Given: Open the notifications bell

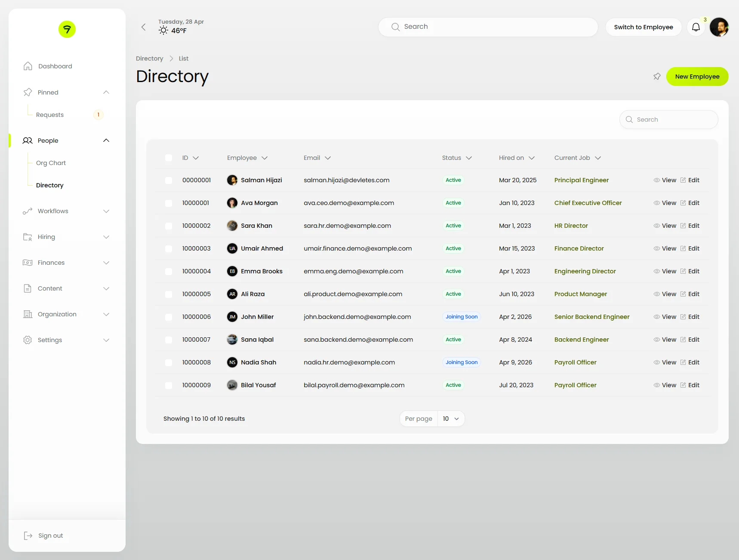Looking at the screenshot, I should 696,27.
